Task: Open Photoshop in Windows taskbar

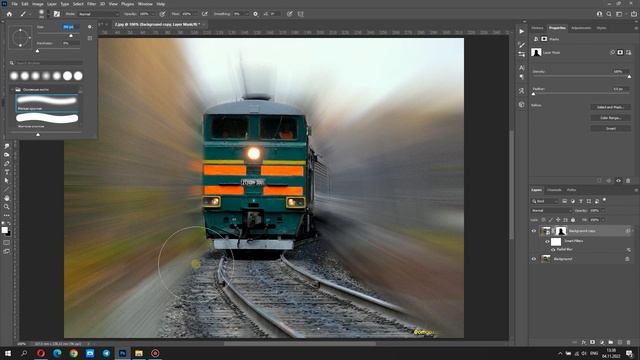Action: coord(122,353)
